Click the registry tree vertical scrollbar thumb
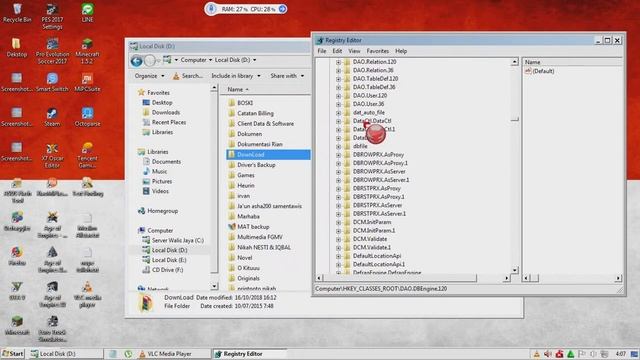640x360 pixels. (x=514, y=119)
